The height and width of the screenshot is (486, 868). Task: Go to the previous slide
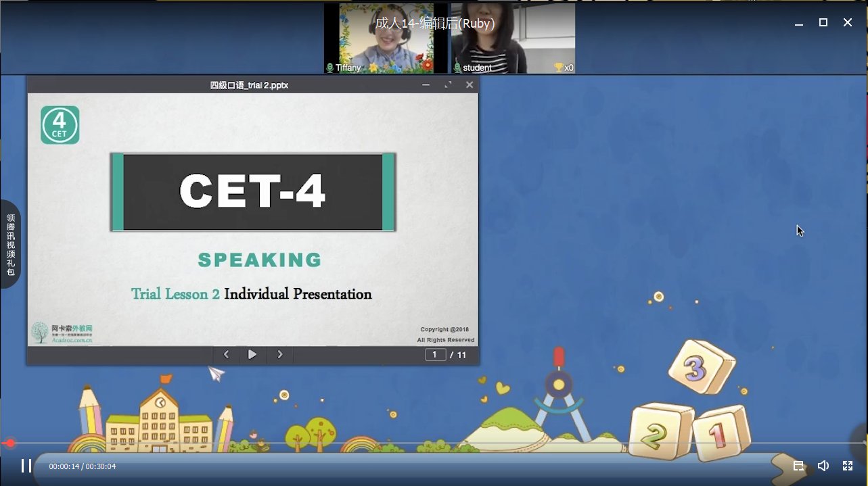click(x=226, y=354)
